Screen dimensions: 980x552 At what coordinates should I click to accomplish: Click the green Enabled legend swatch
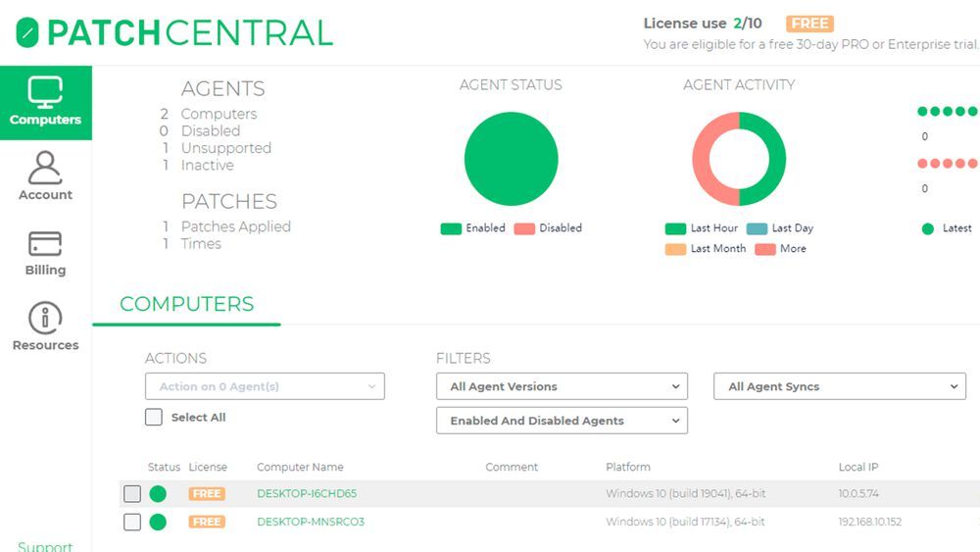(x=451, y=228)
